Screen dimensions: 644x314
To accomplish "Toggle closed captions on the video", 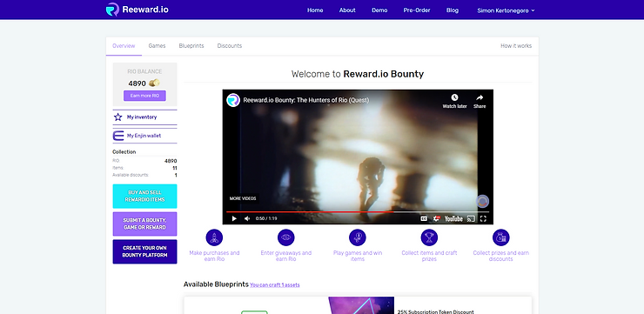I will pos(424,219).
